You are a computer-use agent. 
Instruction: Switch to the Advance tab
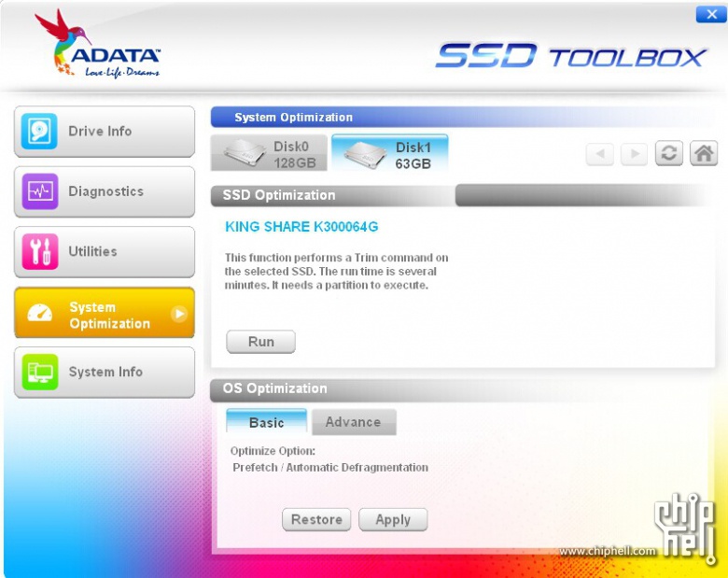(x=354, y=422)
